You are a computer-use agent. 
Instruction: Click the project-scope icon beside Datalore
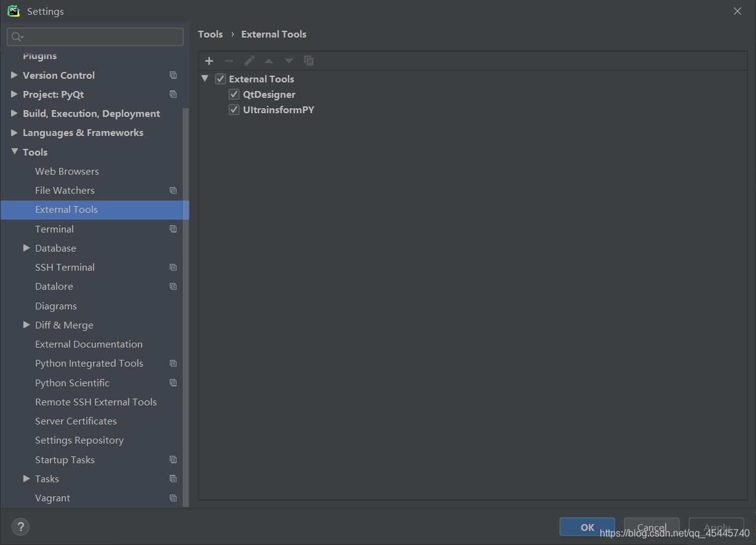[x=173, y=287]
